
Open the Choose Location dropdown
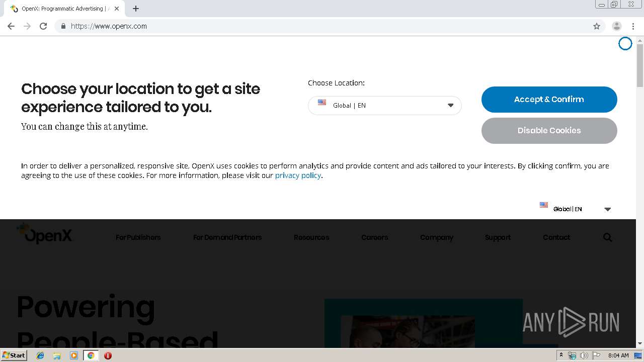coord(385,106)
